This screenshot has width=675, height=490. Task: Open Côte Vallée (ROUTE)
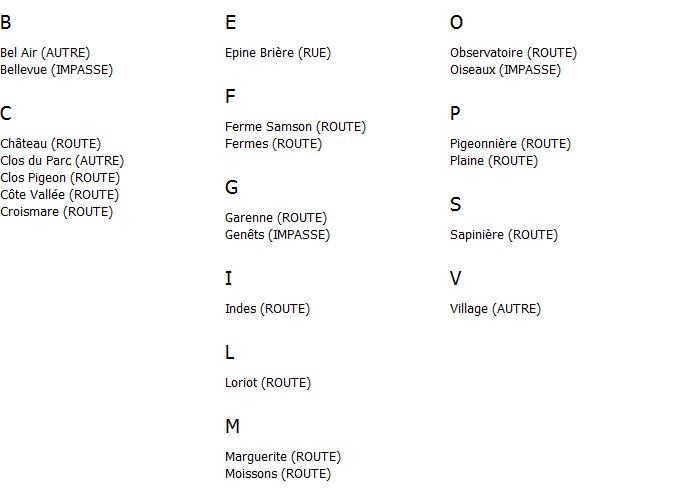coord(60,195)
